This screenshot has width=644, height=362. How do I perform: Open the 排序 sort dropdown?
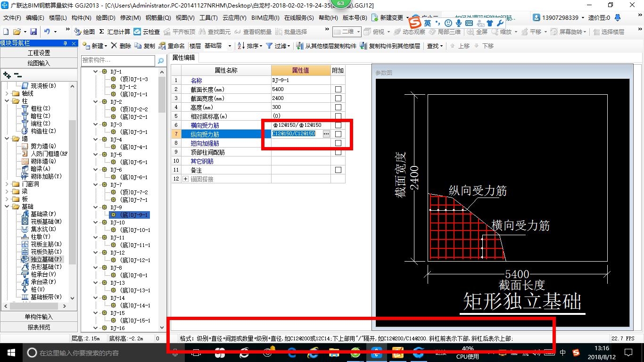tap(261, 46)
